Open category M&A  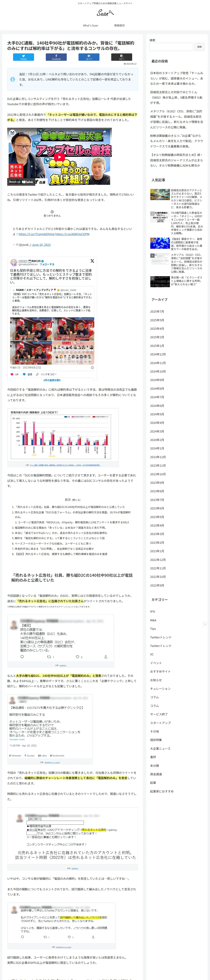[153, 620]
